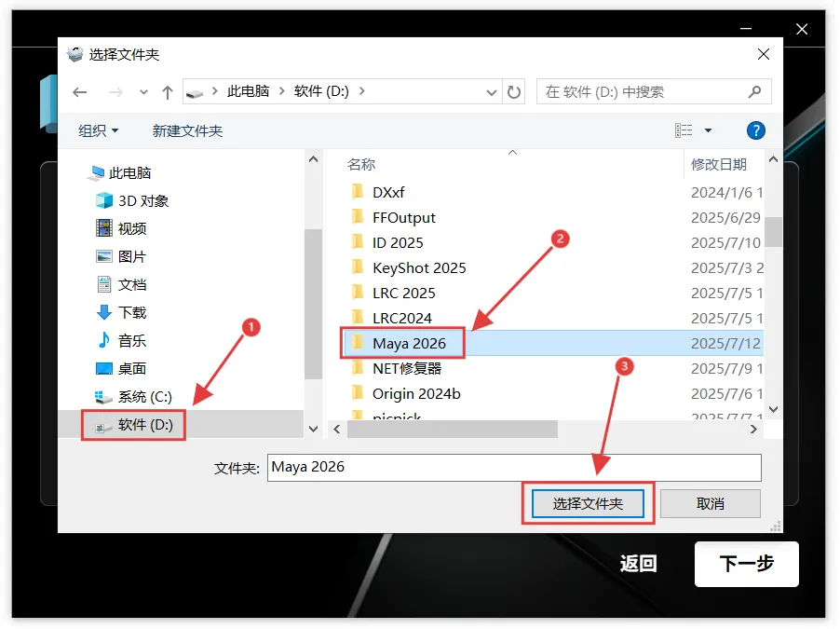Screen dimensions: 840x629
Task: Minimize the installer window
Action: click(x=746, y=28)
